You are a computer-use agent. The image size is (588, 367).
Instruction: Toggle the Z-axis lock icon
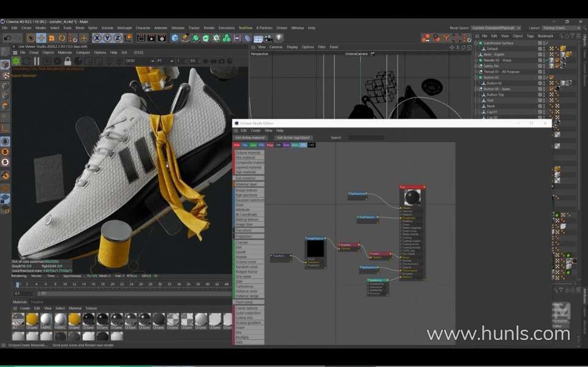click(x=116, y=38)
